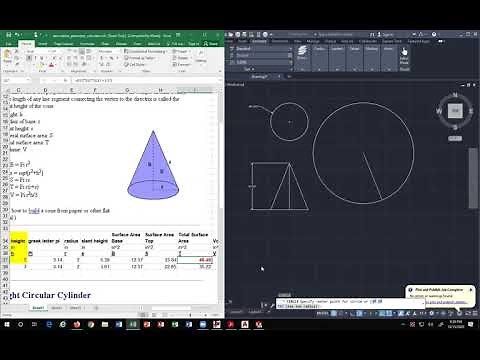Open the Firefox icon on the taskbar

point(77,324)
